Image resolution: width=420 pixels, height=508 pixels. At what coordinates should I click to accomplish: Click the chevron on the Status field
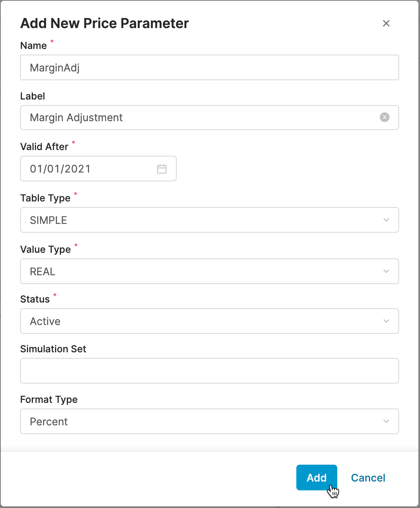386,321
